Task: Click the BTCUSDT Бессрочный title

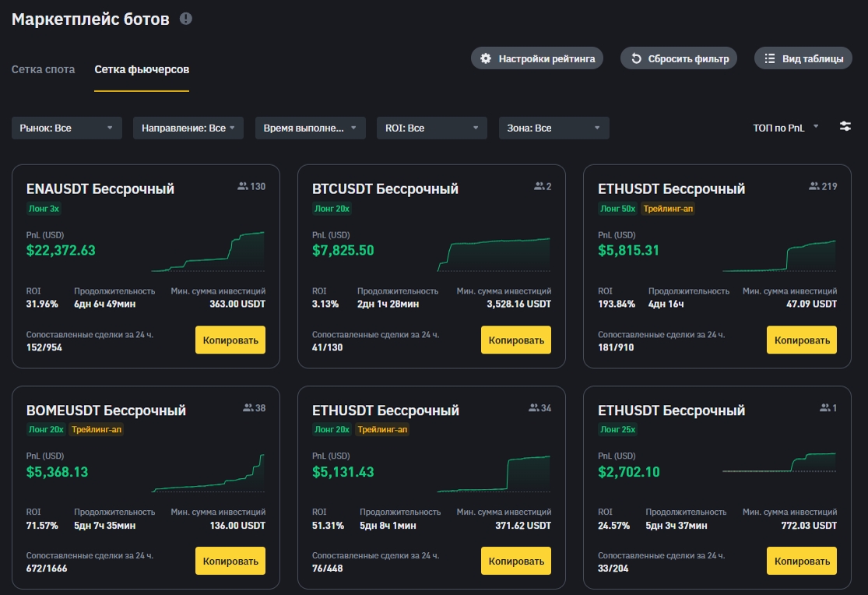Action: pos(385,189)
